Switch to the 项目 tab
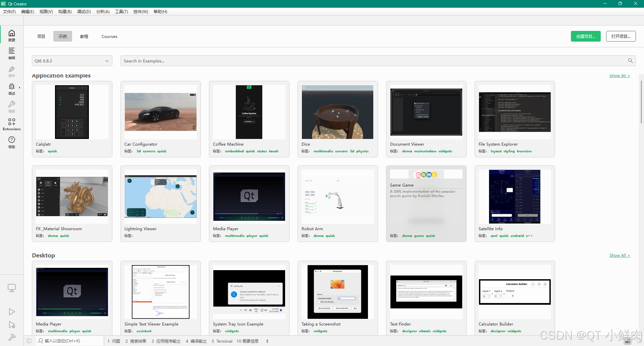The height and width of the screenshot is (346, 644). (x=41, y=36)
